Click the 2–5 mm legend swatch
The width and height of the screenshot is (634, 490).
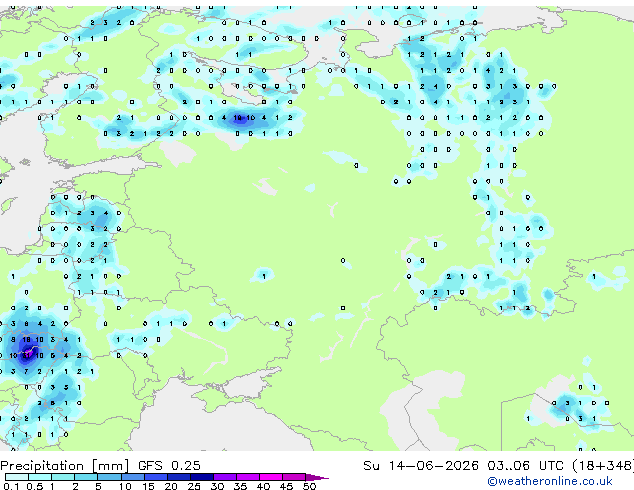(x=86, y=477)
